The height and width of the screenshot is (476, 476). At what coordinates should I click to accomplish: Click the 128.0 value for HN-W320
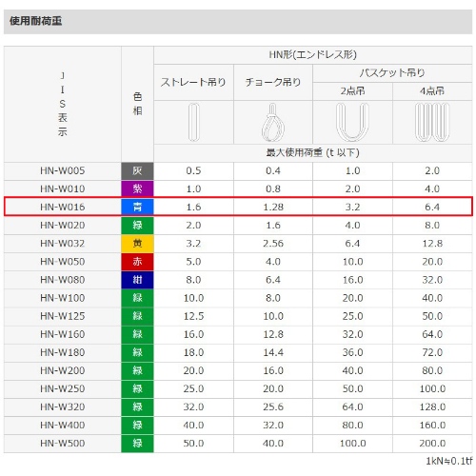pyautogui.click(x=432, y=407)
